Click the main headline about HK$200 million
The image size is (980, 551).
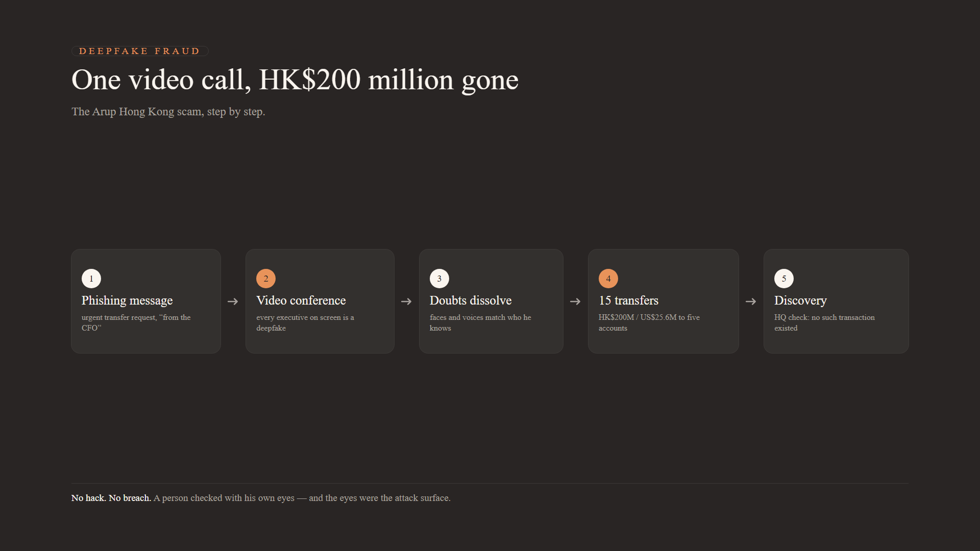click(x=295, y=80)
